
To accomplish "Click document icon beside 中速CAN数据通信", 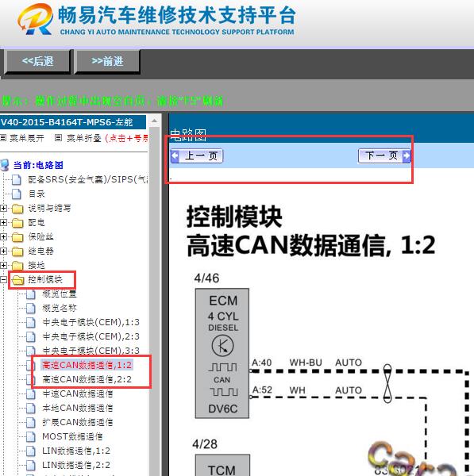I will [x=31, y=393].
